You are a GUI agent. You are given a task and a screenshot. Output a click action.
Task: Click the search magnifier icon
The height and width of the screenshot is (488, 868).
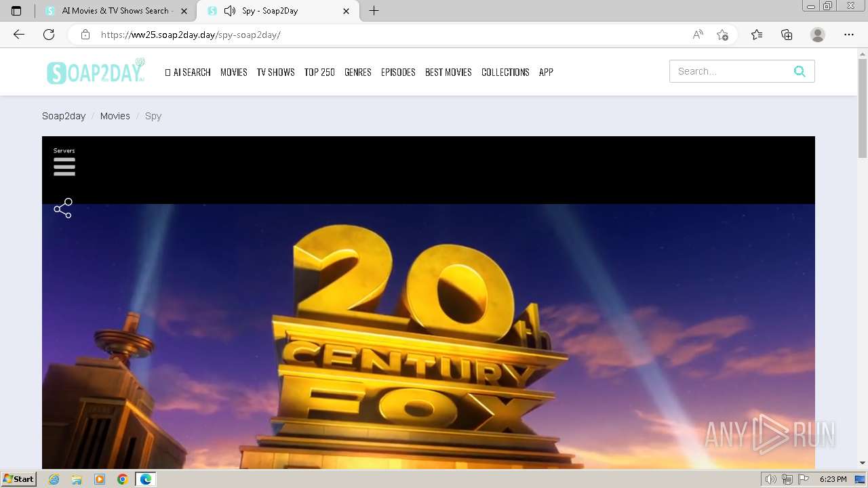click(800, 71)
